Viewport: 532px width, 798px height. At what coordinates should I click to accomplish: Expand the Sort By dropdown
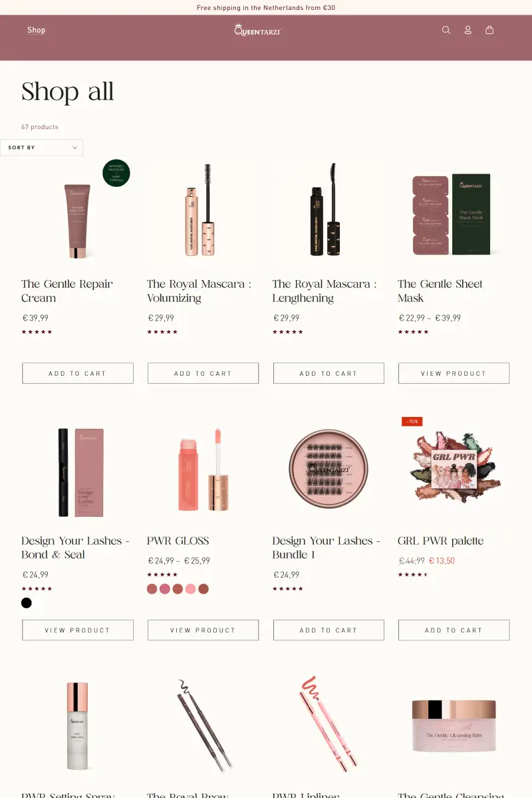pos(41,148)
